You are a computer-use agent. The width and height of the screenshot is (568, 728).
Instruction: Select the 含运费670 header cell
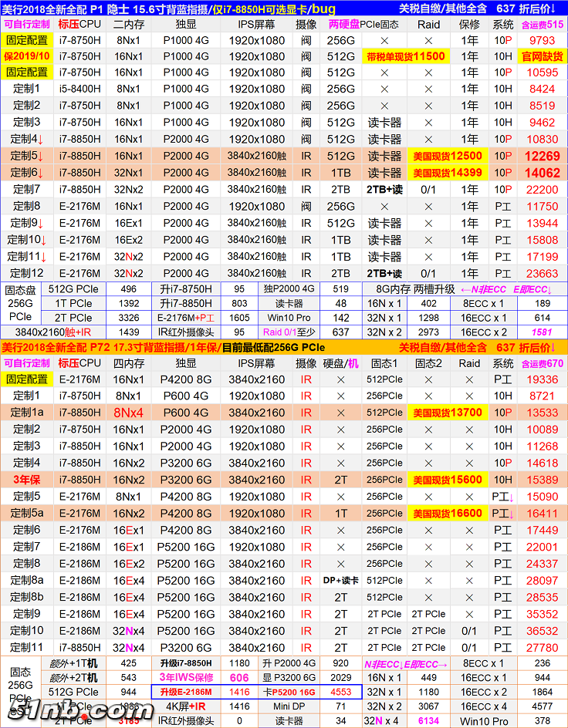(x=542, y=363)
